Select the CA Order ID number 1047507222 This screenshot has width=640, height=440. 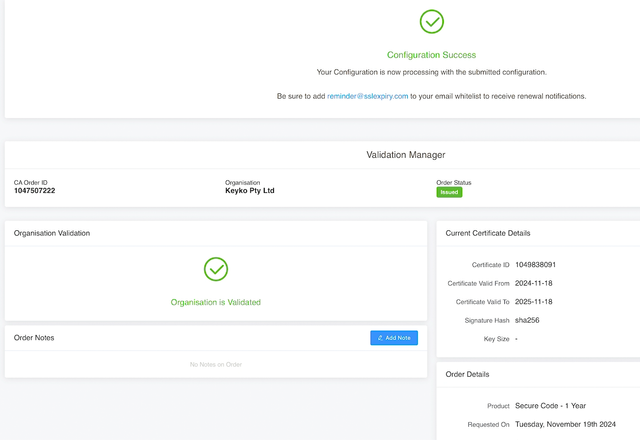[35, 191]
